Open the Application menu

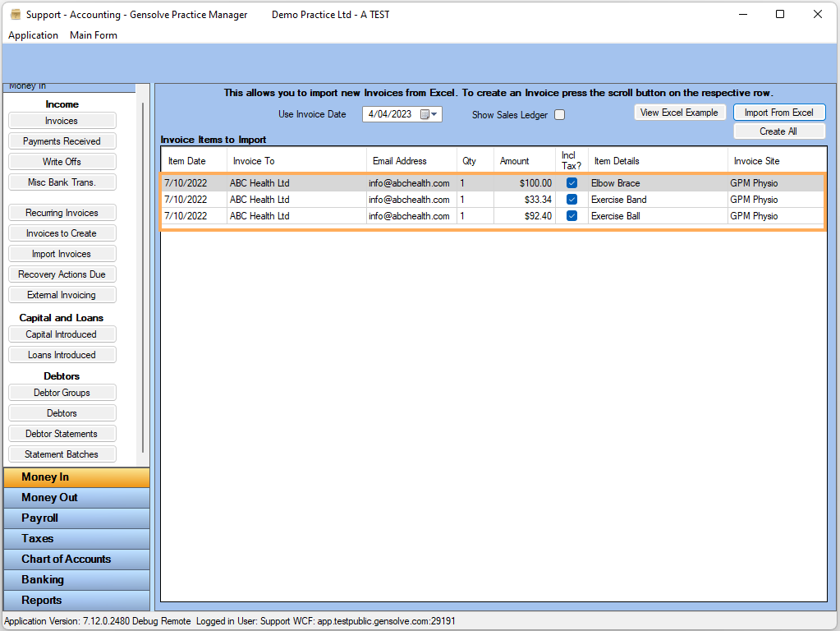[33, 35]
